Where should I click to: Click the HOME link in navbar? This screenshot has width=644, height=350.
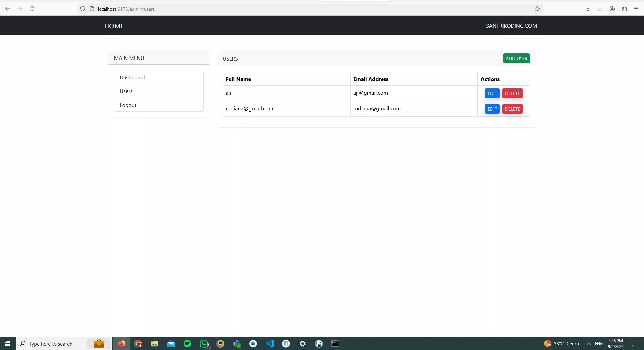(114, 26)
